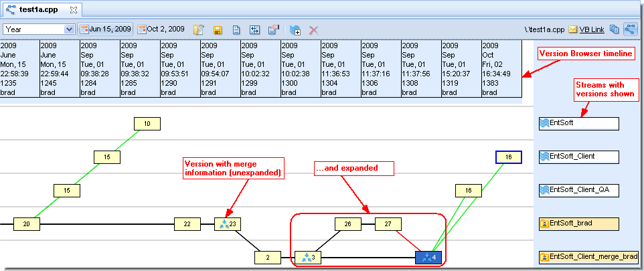The height and width of the screenshot is (271, 644).
Task: Click the diff compare arrows icon
Action: tap(255, 30)
